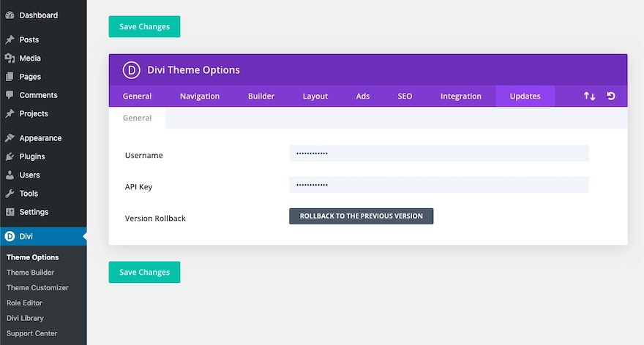Open Theme Builder submenu link
644x345 pixels.
tap(30, 273)
